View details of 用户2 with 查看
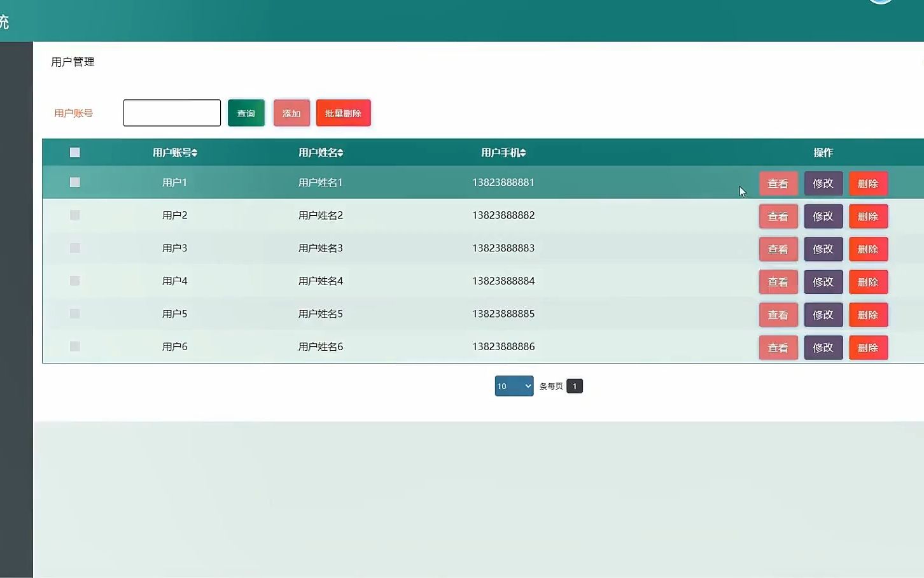 point(778,216)
